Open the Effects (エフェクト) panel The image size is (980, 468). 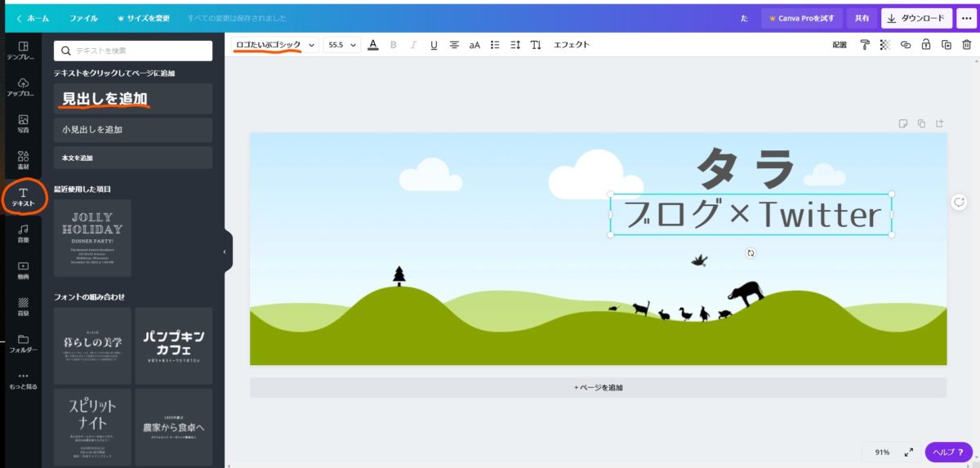(572, 45)
